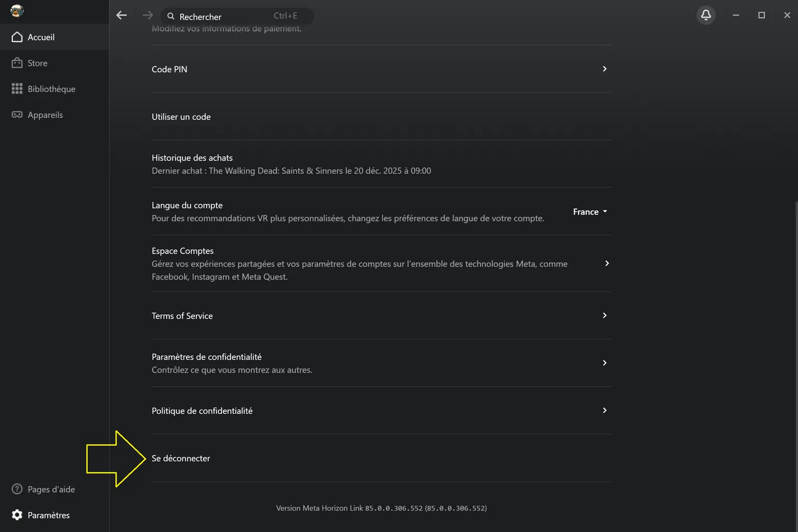Open the profile avatar at top left
Viewport: 798px width, 532px height.
(17, 11)
